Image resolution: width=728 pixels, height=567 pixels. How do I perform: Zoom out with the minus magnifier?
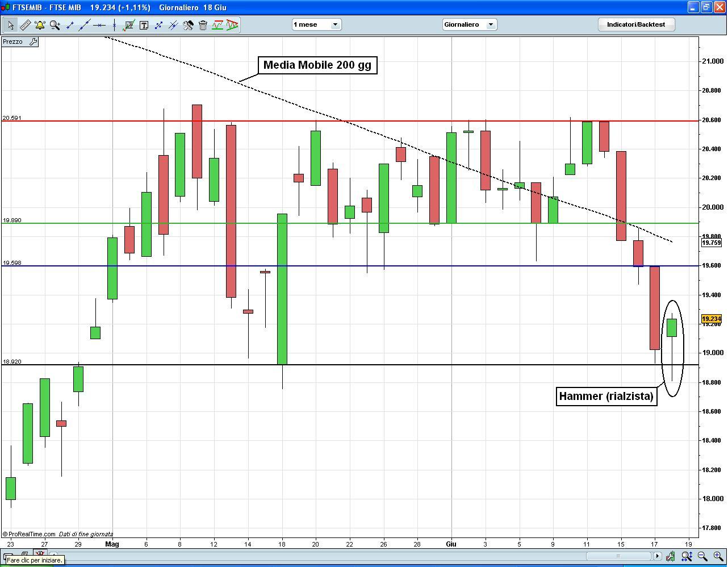click(x=702, y=556)
